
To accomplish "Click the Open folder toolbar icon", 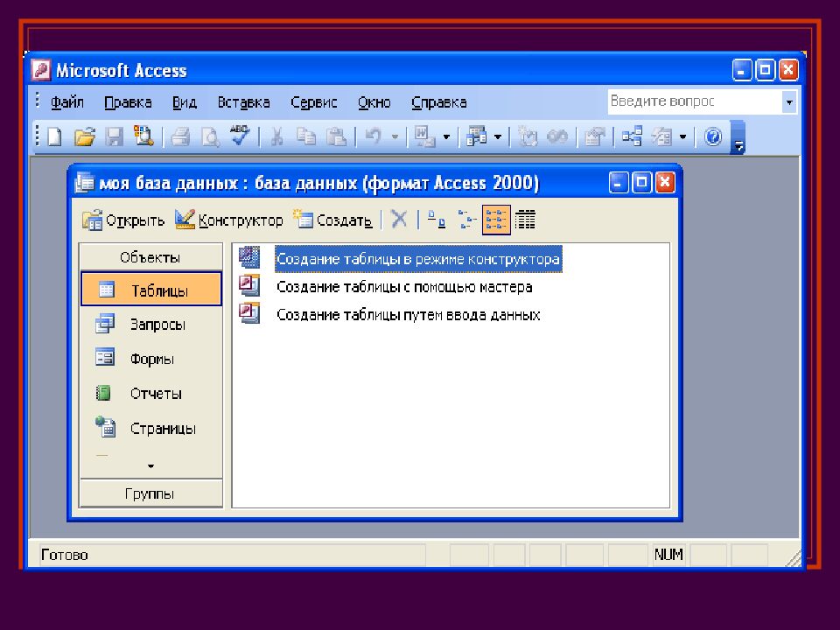I will (84, 136).
